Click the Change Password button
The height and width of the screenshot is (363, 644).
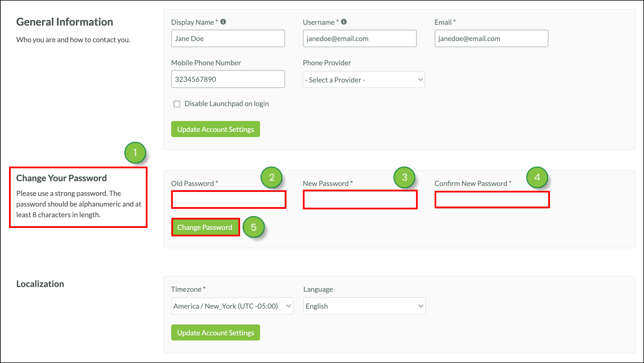pos(205,227)
